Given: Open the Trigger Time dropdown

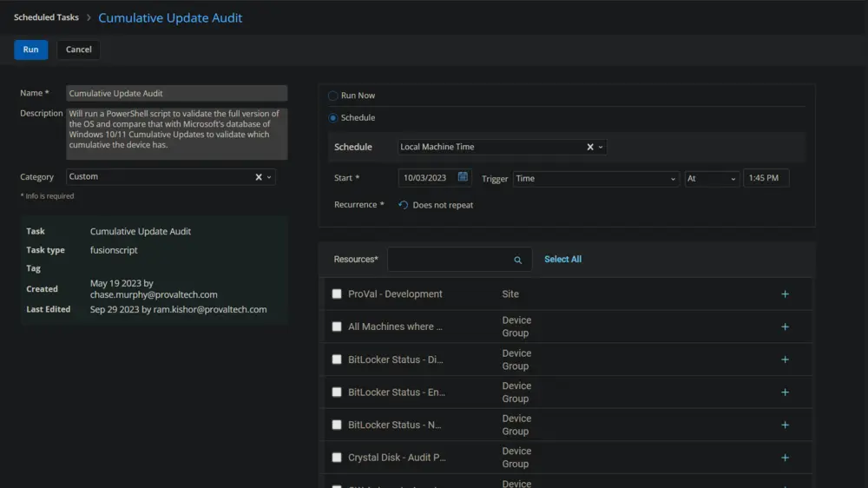Looking at the screenshot, I should (595, 178).
